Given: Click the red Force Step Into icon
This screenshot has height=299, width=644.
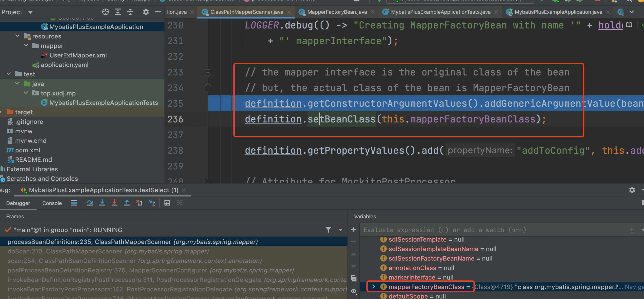Looking at the screenshot, I should pyautogui.click(x=115, y=203).
